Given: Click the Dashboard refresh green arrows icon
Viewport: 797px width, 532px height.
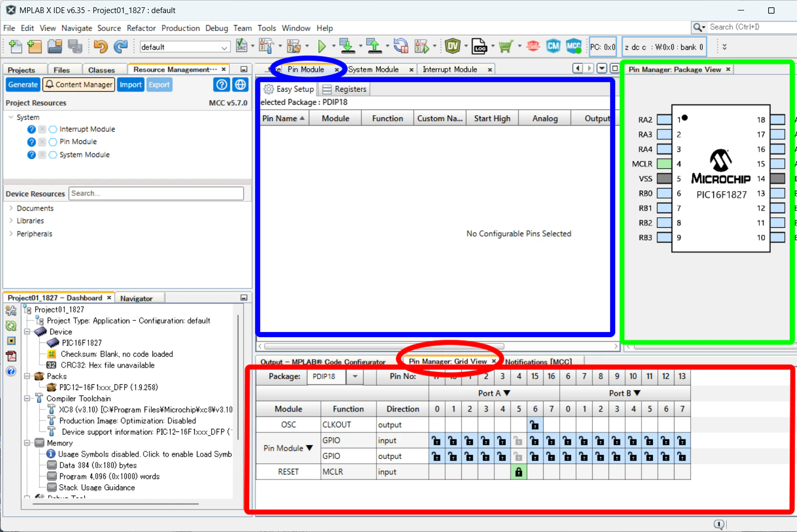Looking at the screenshot, I should click(11, 326).
